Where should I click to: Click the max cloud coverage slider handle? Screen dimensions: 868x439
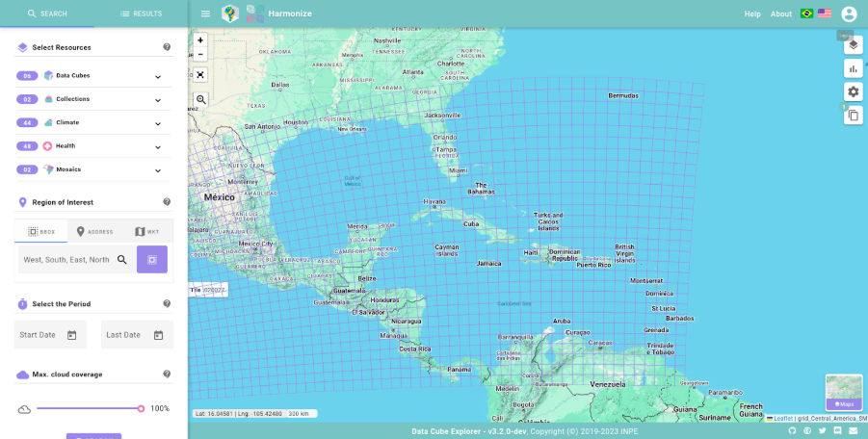(x=141, y=409)
